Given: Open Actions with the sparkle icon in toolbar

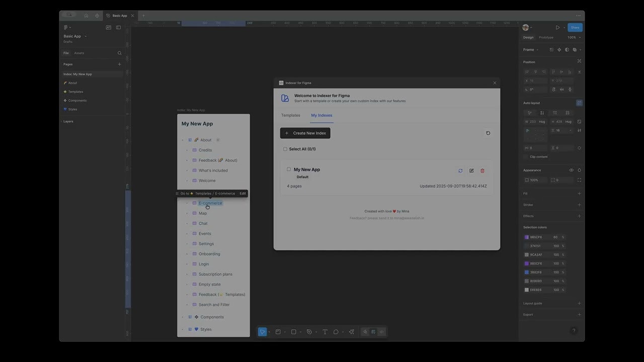Looking at the screenshot, I should 351,331.
